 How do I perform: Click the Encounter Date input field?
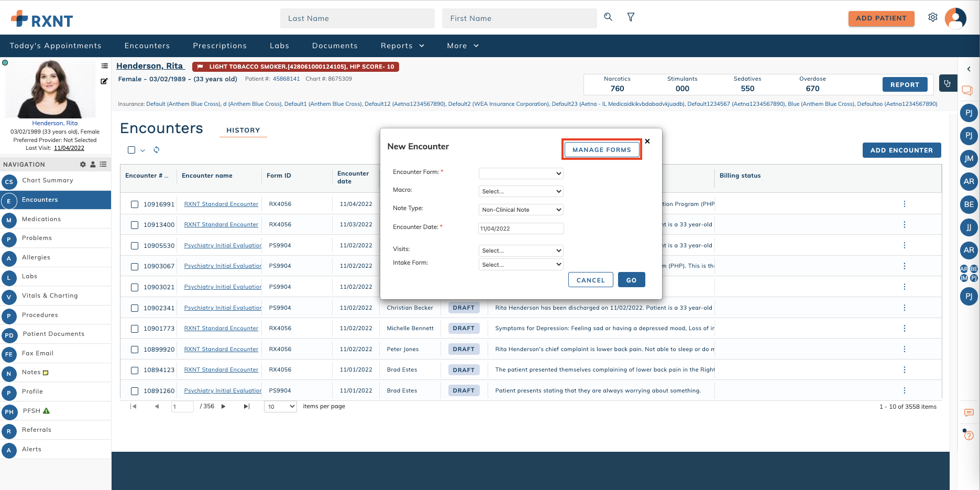pos(520,228)
